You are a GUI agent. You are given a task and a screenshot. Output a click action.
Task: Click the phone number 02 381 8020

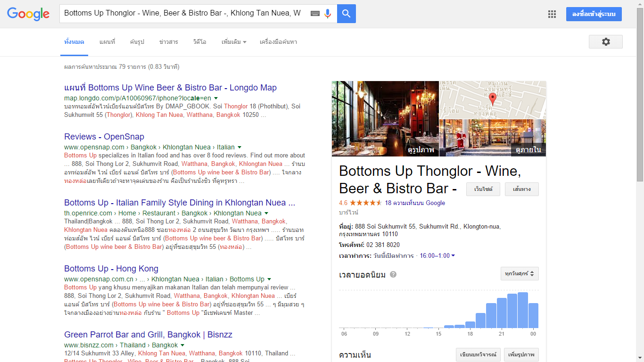(x=383, y=245)
